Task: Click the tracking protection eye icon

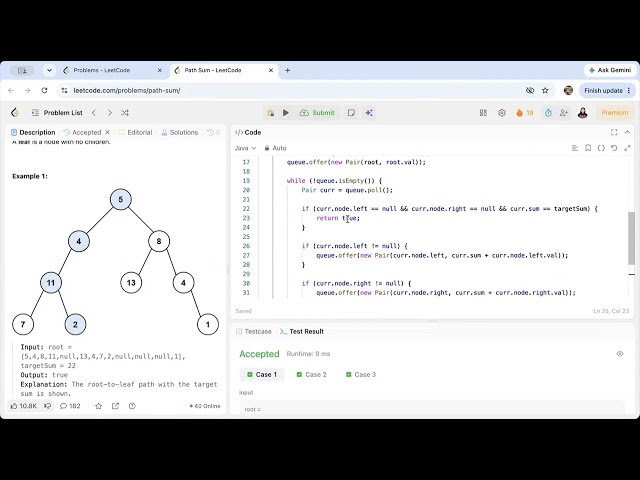Action: pyautogui.click(x=530, y=90)
